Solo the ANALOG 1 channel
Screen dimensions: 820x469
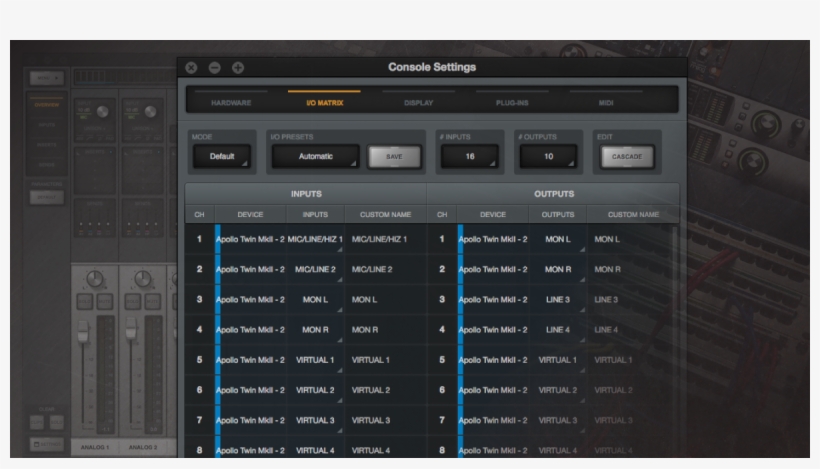pos(85,302)
